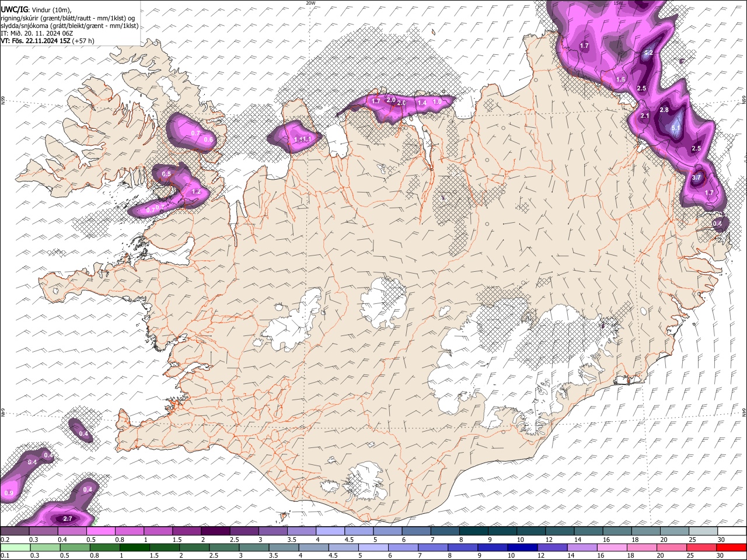The image size is (747, 560).
Task: Pick the white swatch labeled 30
Action: point(732,531)
